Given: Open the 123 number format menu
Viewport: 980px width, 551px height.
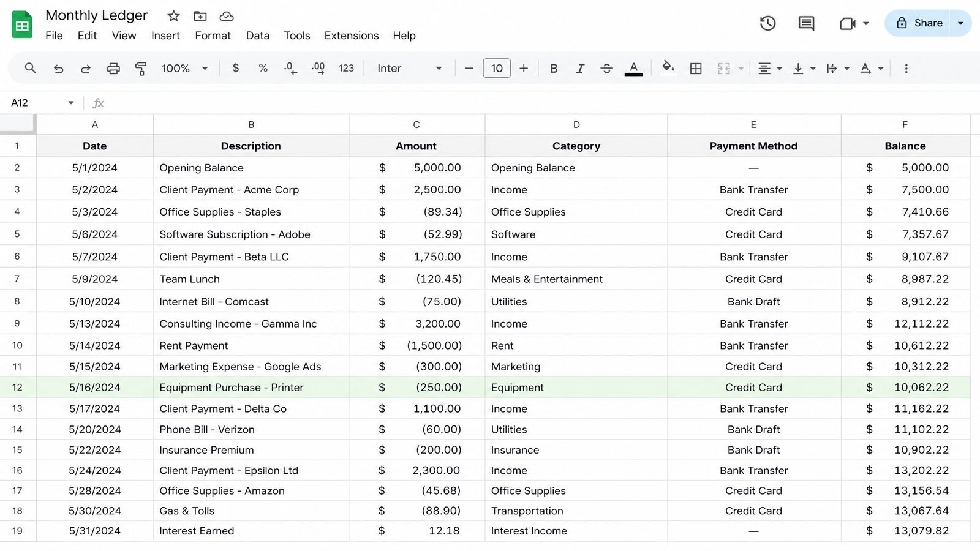Looking at the screenshot, I should click(346, 68).
